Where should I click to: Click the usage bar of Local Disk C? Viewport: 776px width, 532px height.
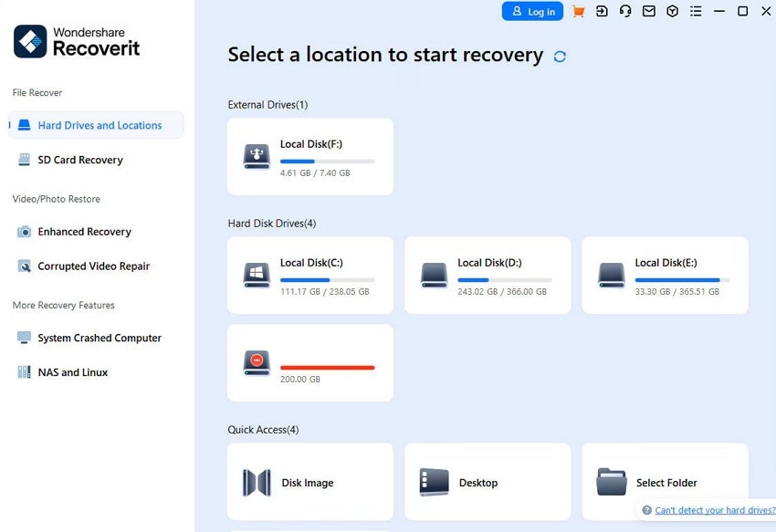[x=327, y=280]
